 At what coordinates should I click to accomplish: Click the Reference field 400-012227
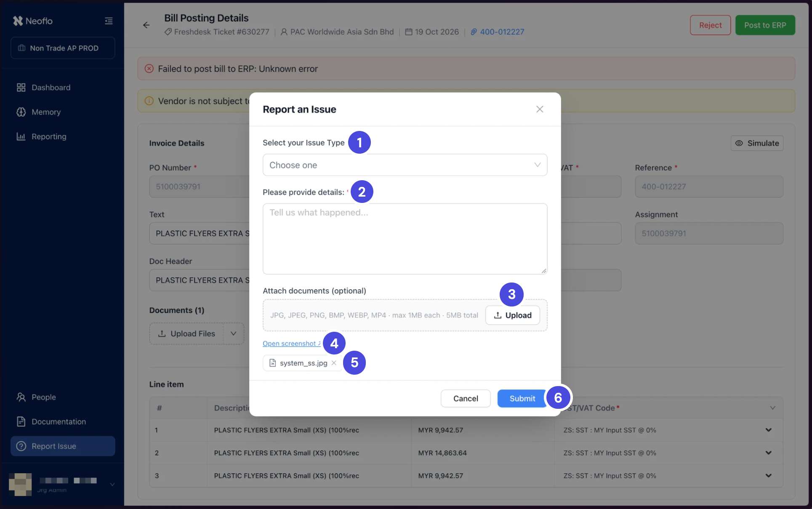(709, 187)
